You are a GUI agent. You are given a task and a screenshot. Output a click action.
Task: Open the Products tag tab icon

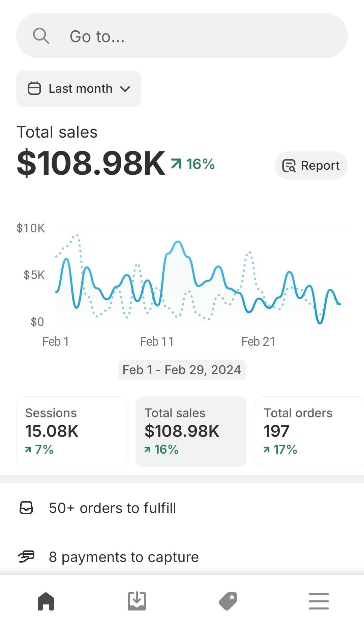(228, 601)
